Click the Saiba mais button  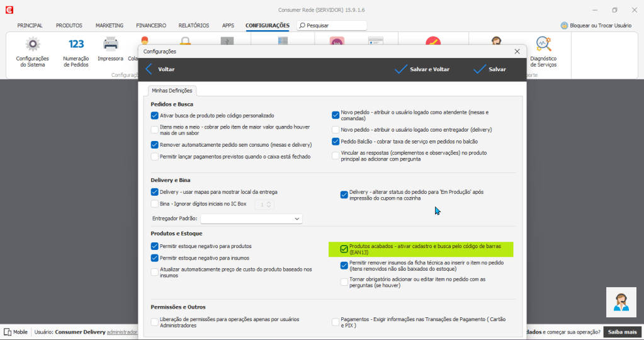pos(622,332)
